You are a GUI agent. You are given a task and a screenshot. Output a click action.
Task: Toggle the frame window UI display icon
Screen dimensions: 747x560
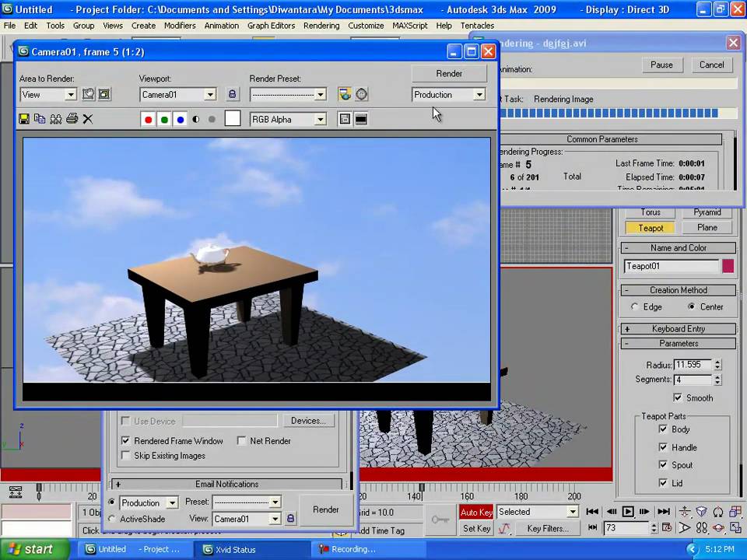[x=361, y=119]
